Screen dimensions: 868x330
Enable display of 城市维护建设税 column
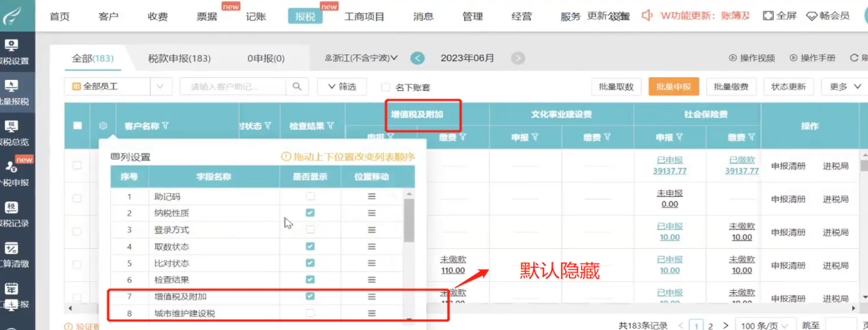310,313
